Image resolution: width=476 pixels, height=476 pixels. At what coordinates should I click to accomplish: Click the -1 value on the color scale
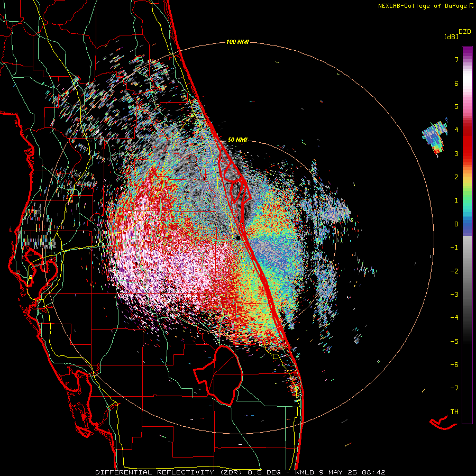coord(454,248)
